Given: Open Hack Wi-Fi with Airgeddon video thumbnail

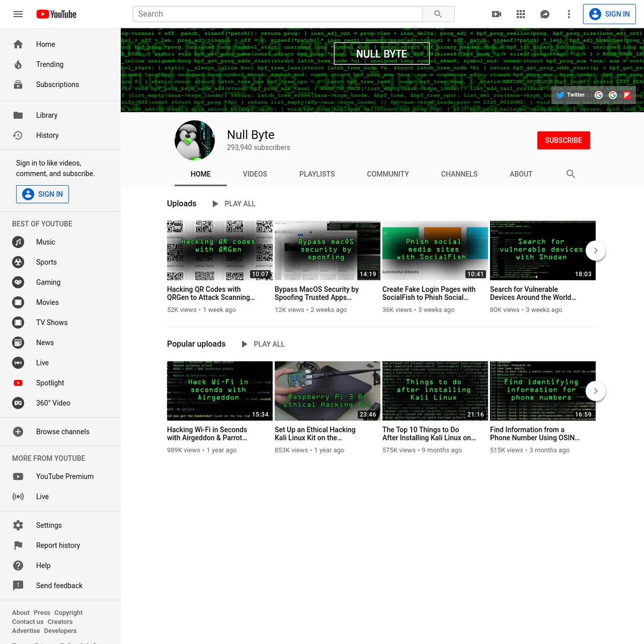Looking at the screenshot, I should pyautogui.click(x=219, y=390).
